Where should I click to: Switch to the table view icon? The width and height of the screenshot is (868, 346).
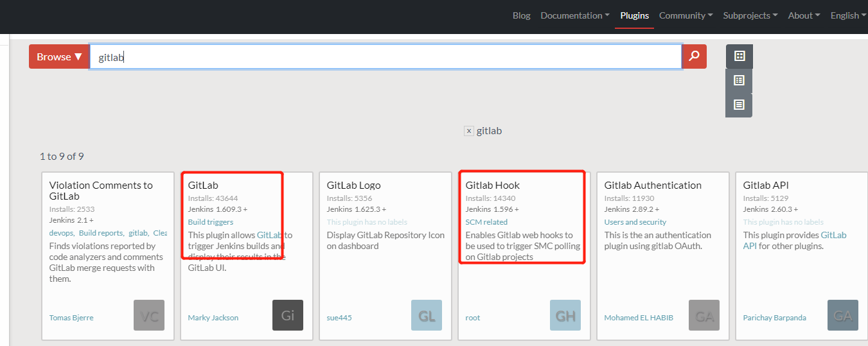[739, 81]
